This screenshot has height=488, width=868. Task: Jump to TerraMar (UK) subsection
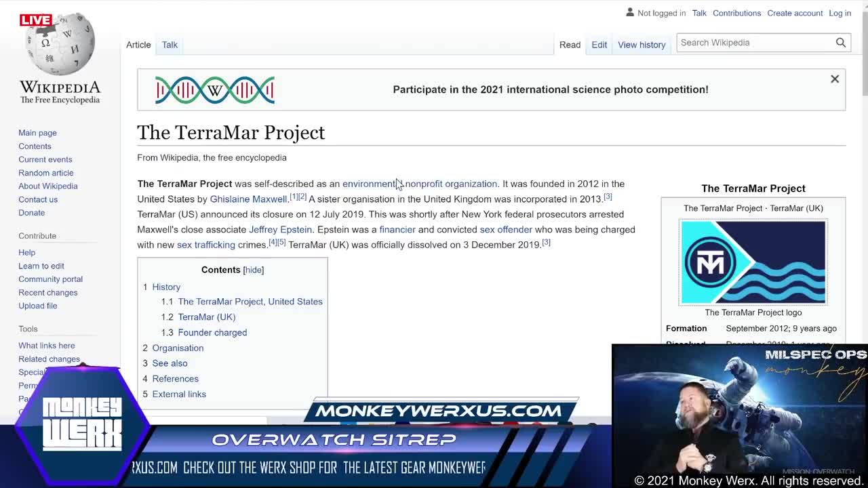pos(206,317)
